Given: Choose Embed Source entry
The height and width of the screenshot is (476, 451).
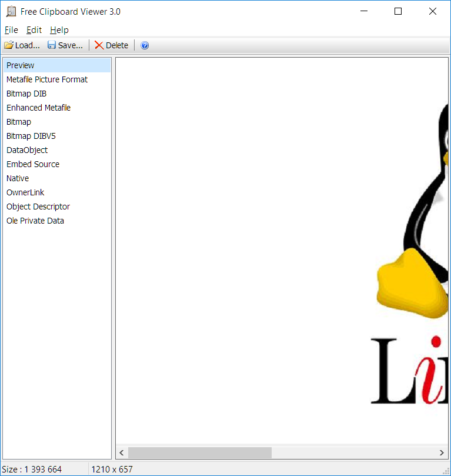Looking at the screenshot, I should (x=33, y=164).
